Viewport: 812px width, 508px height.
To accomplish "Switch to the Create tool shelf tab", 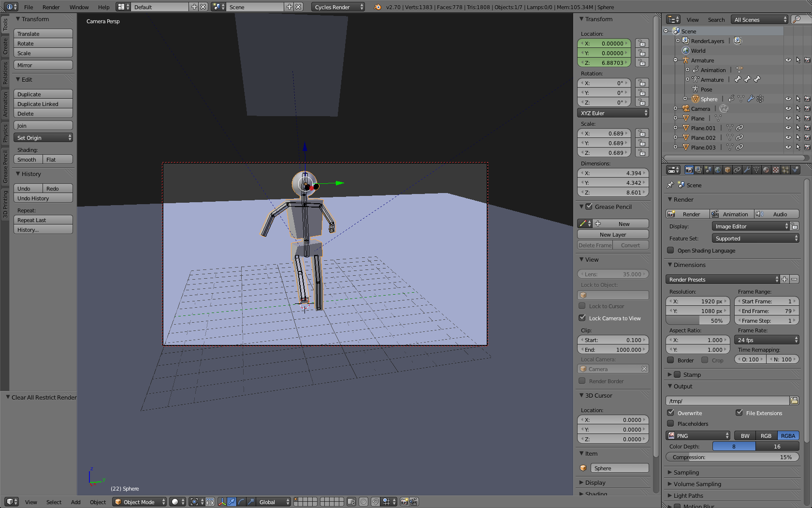I will [x=5, y=46].
